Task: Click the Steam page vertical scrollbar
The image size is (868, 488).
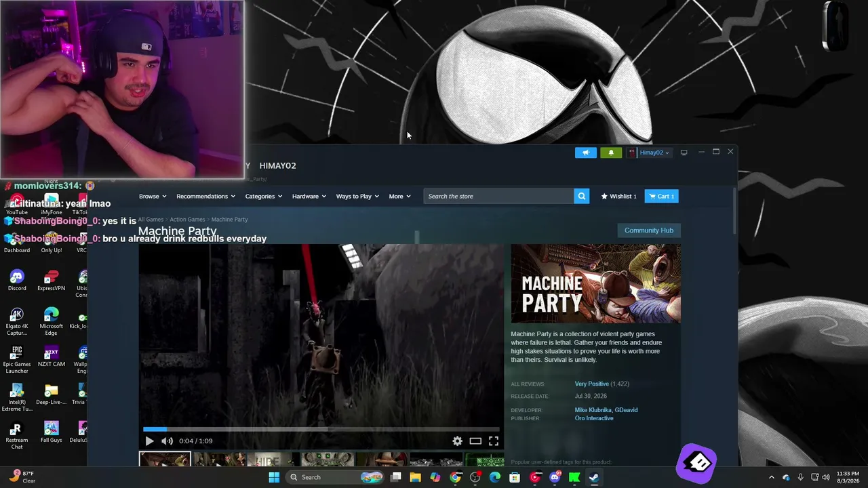Action: (x=735, y=211)
